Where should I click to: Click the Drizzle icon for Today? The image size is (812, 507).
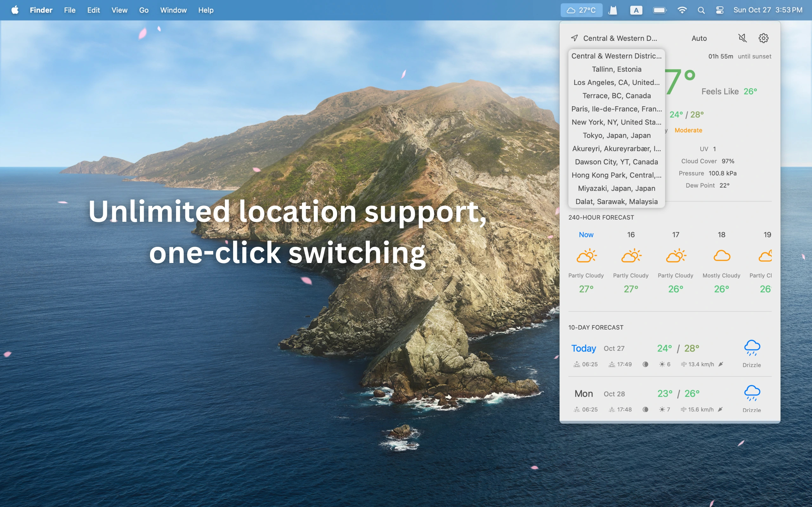pyautogui.click(x=752, y=347)
